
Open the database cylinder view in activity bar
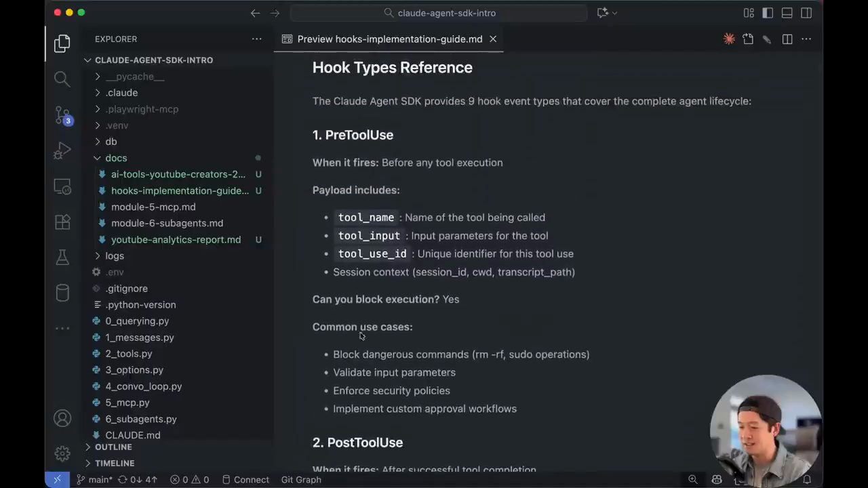coord(62,293)
